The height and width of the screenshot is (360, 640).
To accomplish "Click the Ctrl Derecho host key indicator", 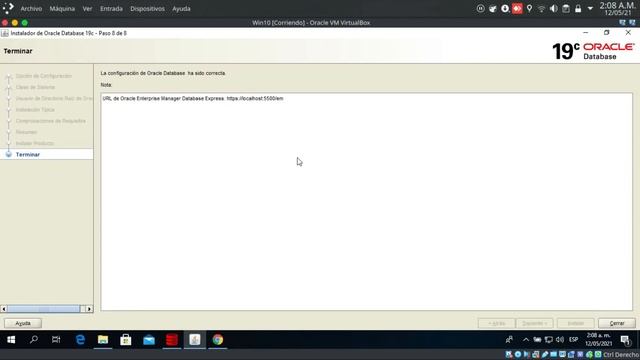I will pyautogui.click(x=621, y=355).
